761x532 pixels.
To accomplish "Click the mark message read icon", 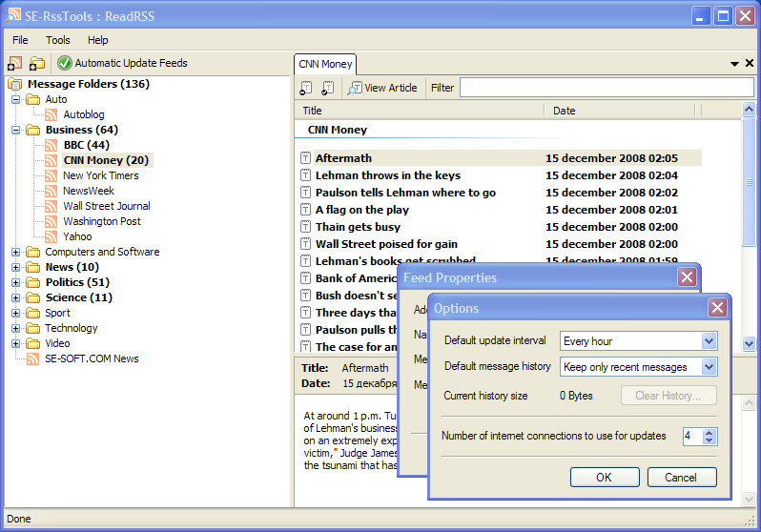I will coord(306,88).
